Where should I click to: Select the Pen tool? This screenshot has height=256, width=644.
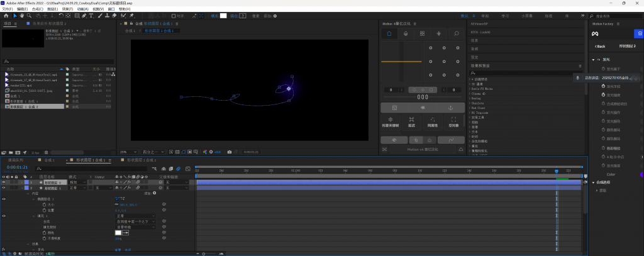[x=84, y=16]
